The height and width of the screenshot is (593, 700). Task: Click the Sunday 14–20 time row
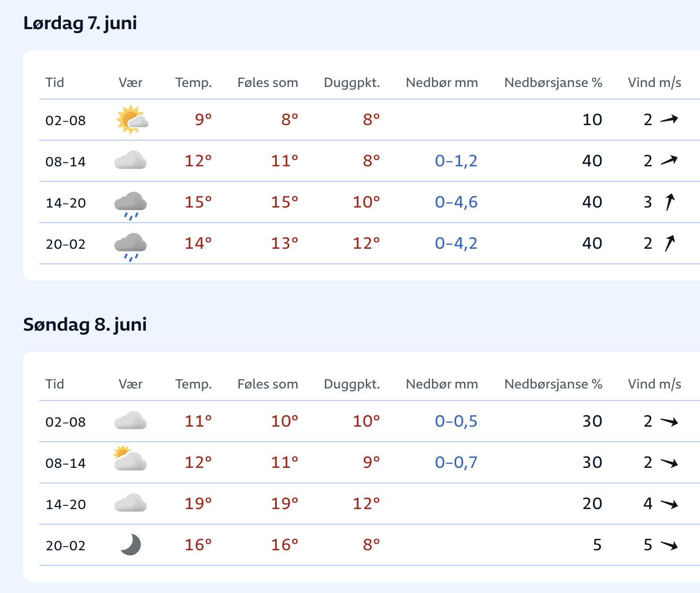tap(370, 504)
